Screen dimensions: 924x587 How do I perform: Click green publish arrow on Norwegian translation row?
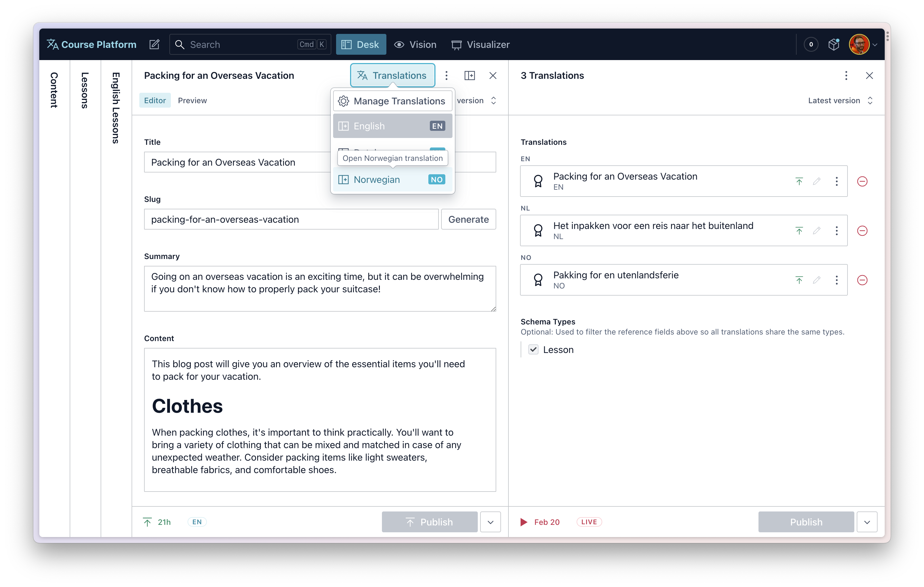coord(799,280)
